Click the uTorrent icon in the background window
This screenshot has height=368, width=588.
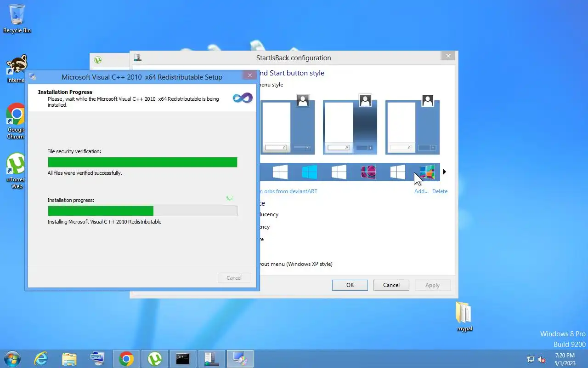tap(97, 60)
